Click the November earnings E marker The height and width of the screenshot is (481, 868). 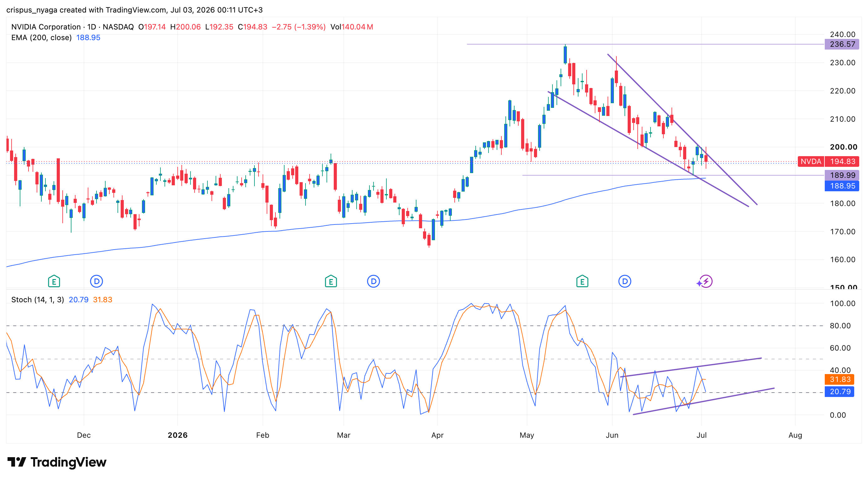coord(54,281)
